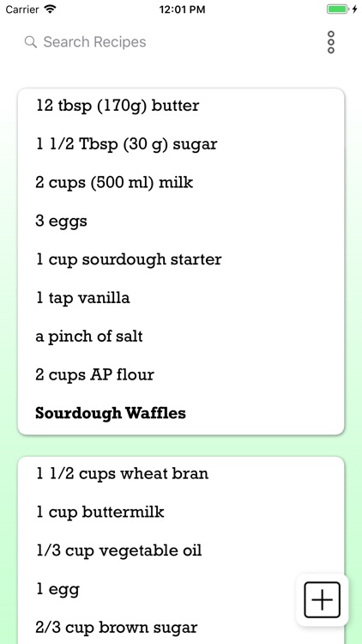Select the 1/3 cup vegetable oil line

[x=119, y=550]
